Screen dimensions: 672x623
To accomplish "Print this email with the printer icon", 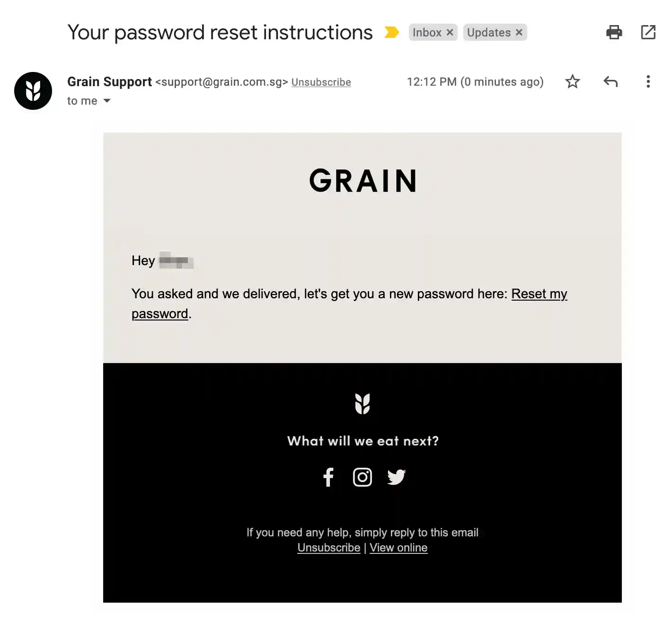I will point(614,32).
